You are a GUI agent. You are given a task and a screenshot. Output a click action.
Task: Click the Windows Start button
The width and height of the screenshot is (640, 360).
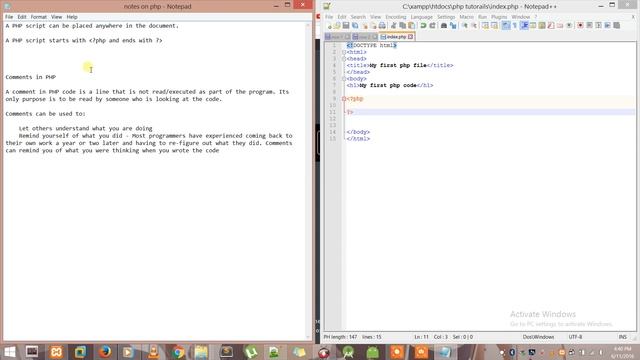(x=9, y=352)
